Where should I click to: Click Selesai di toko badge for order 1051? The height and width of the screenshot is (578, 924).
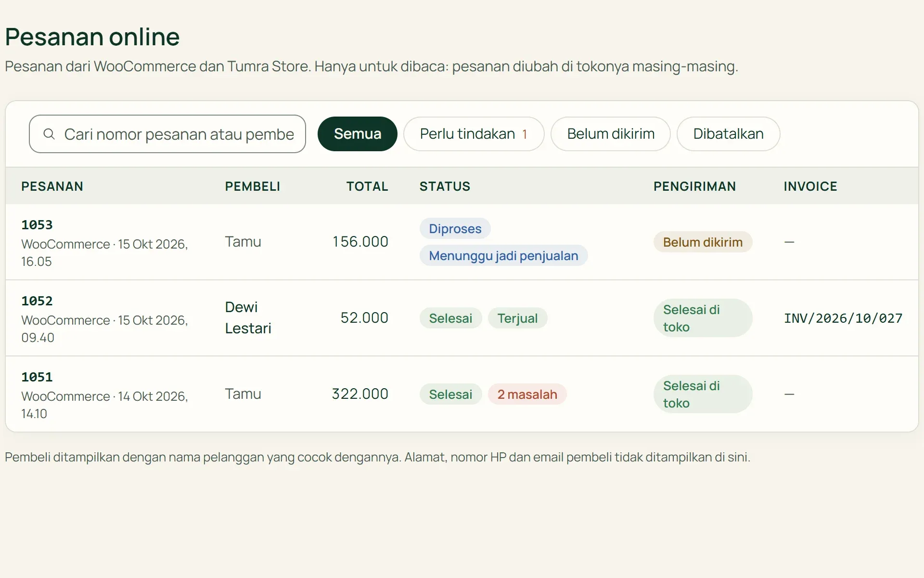point(703,394)
